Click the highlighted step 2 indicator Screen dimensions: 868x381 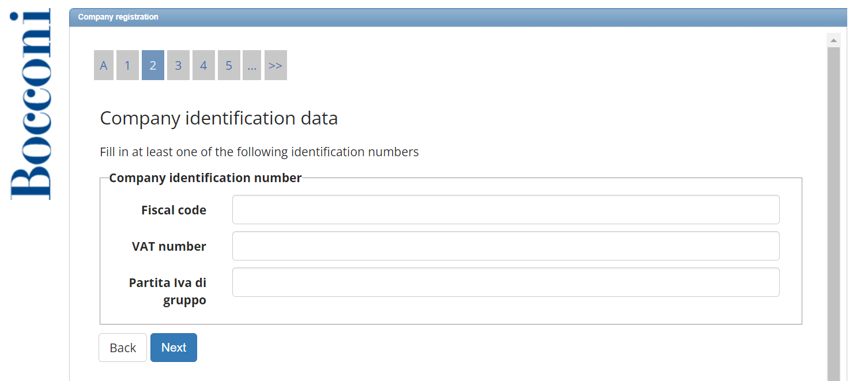tap(153, 65)
